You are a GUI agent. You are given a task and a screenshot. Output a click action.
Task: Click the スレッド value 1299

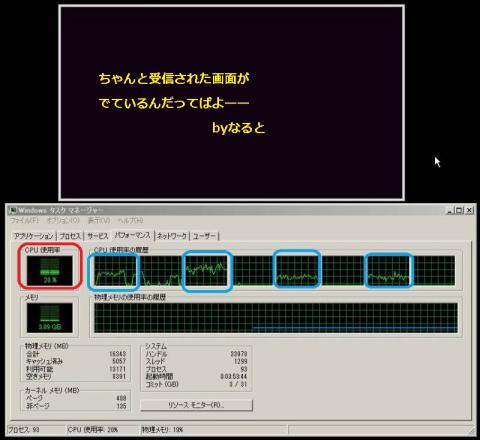pos(240,361)
